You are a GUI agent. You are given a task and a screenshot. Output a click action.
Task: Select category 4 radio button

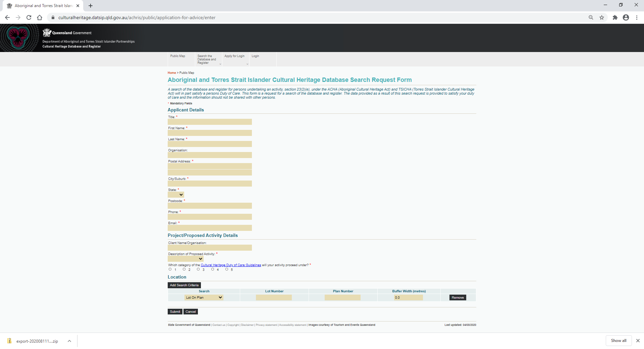(213, 269)
